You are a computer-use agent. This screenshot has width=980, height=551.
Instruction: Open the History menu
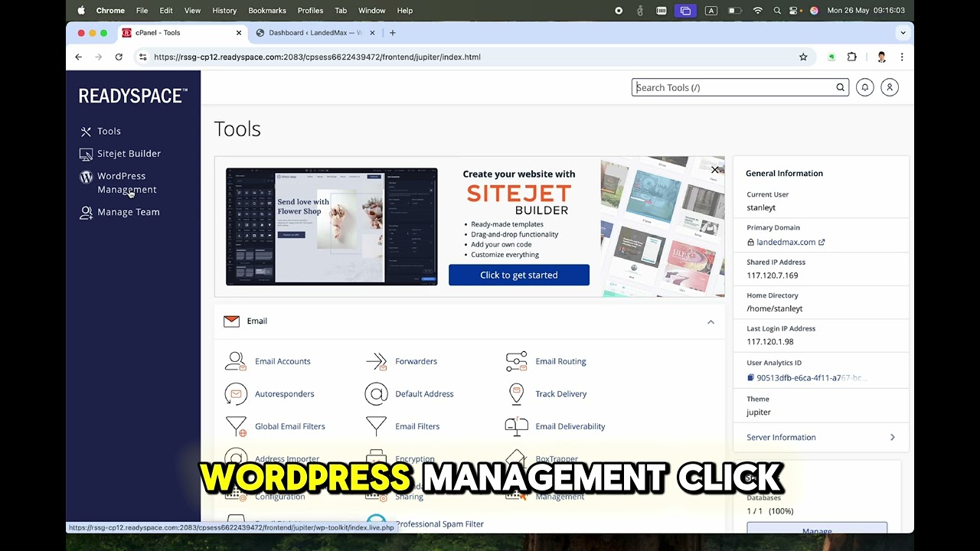click(x=224, y=11)
